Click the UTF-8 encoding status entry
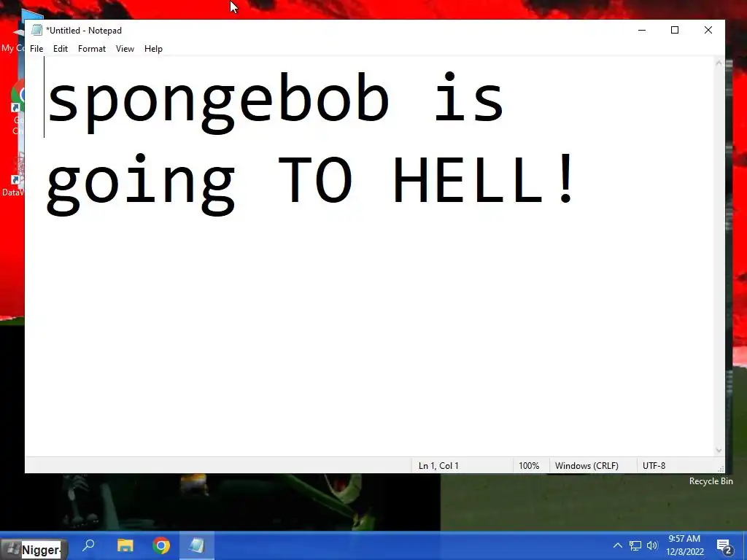This screenshot has width=747, height=560. (x=654, y=466)
